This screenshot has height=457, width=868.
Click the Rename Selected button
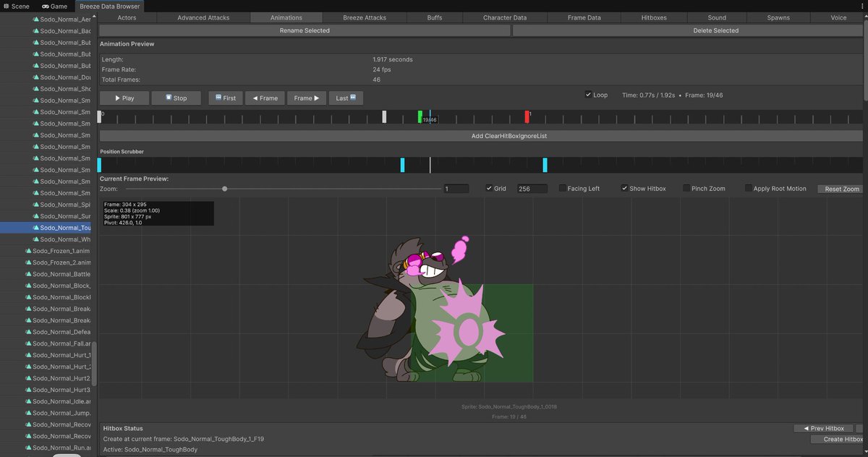pos(305,30)
